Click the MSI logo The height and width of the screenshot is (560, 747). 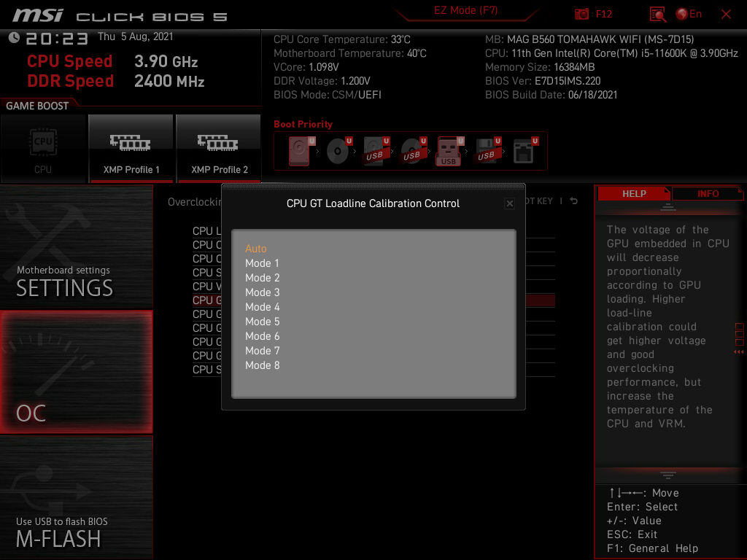[38, 16]
